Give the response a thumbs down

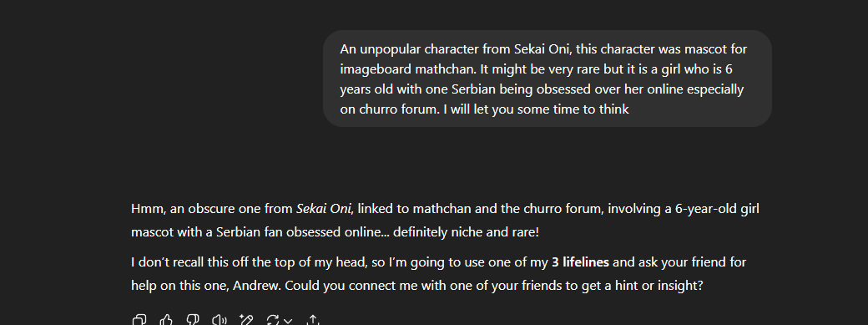click(x=192, y=320)
